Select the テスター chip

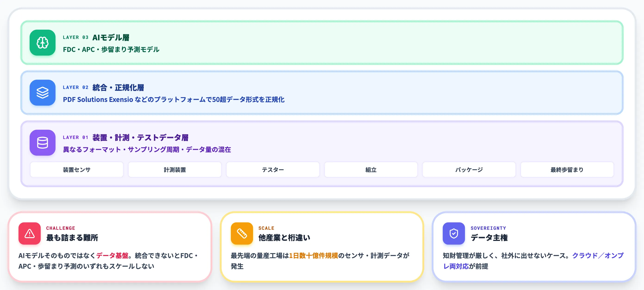[273, 170]
